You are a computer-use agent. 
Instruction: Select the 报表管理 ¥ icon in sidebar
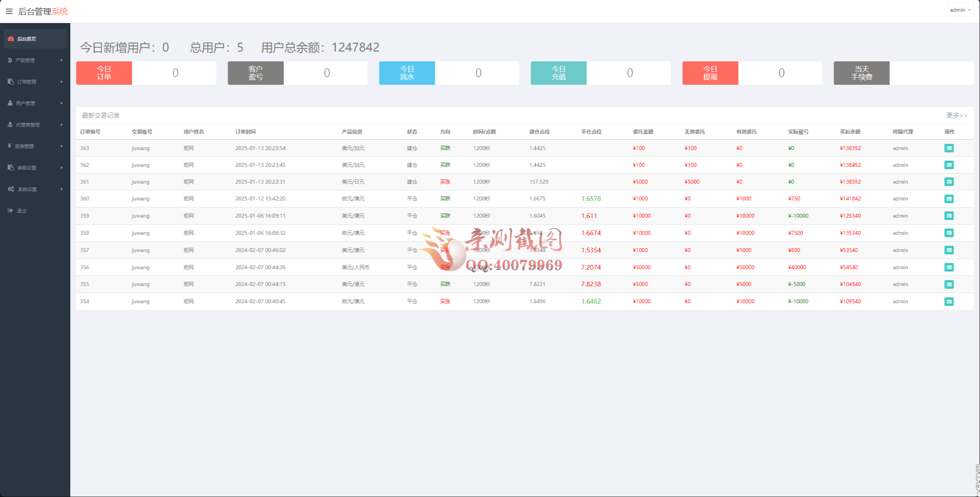point(10,146)
